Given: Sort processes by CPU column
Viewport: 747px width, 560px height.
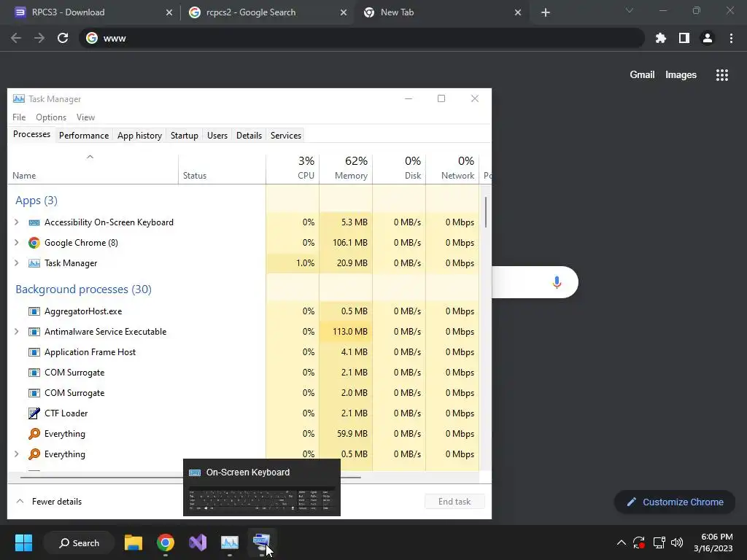Looking at the screenshot, I should pyautogui.click(x=293, y=168).
